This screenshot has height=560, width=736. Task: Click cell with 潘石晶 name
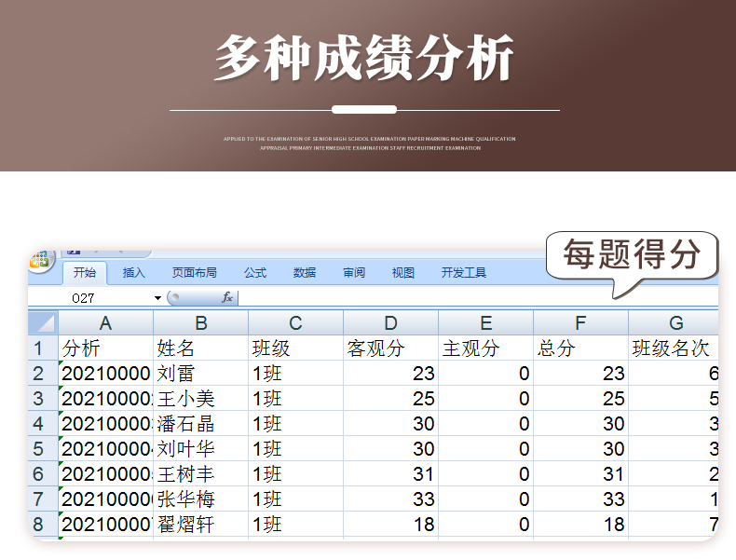click(x=200, y=424)
